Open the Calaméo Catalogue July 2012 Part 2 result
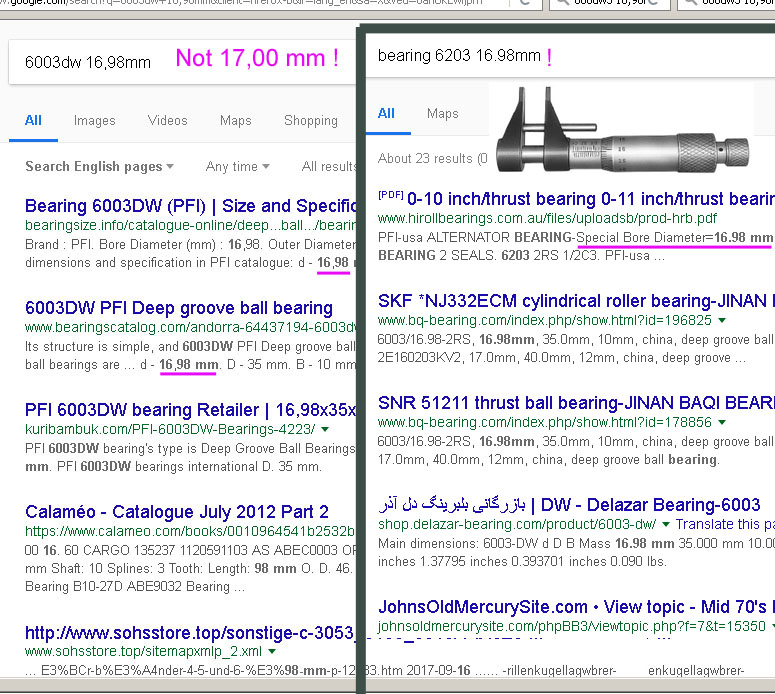Viewport: 775px width, 694px height. click(177, 512)
